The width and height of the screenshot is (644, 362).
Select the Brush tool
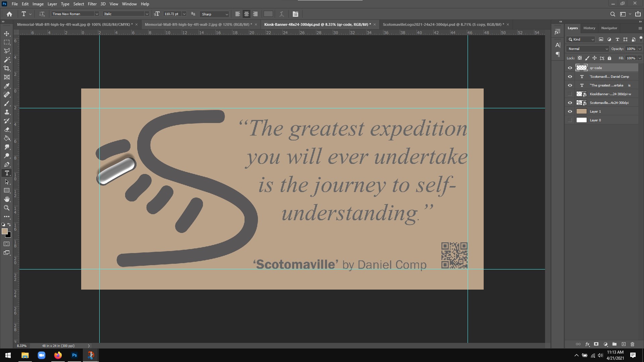tap(7, 103)
